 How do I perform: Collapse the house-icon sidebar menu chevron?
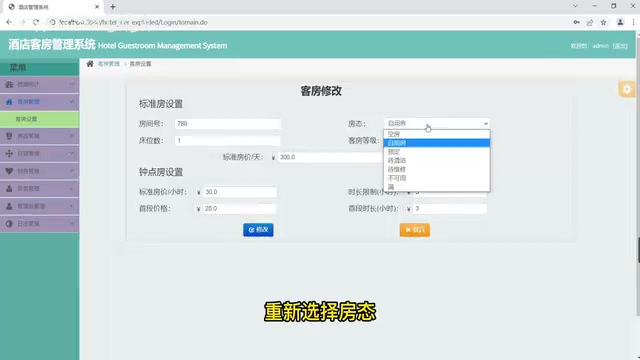72,102
